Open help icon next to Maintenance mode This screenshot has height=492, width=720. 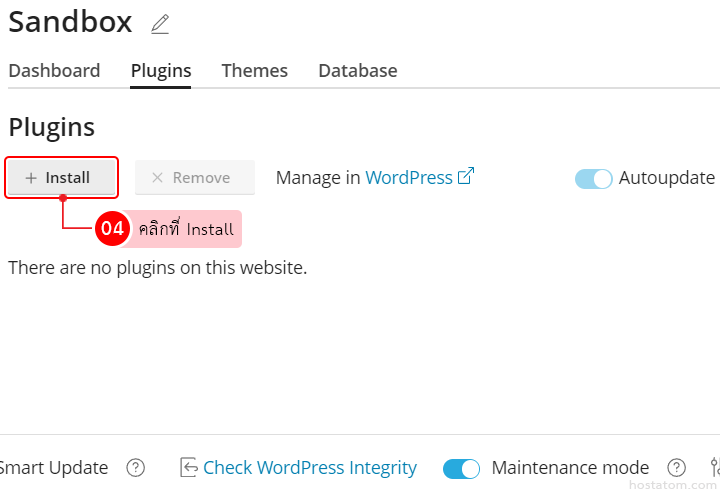pyautogui.click(x=677, y=468)
